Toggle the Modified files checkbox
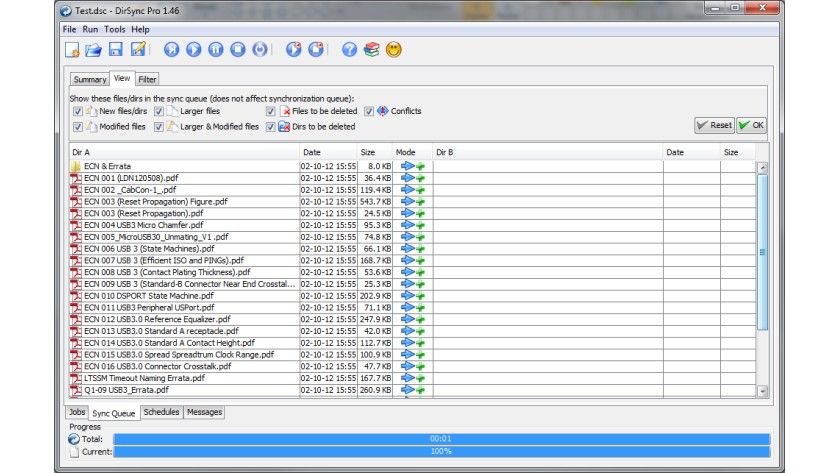The height and width of the screenshot is (473, 840). pos(78,126)
